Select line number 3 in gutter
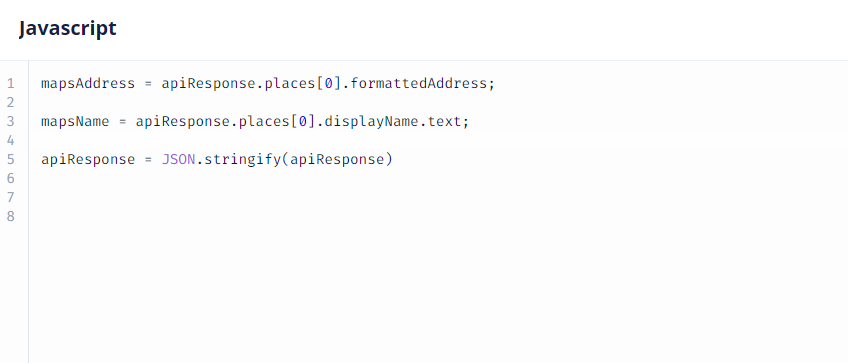 pos(11,122)
